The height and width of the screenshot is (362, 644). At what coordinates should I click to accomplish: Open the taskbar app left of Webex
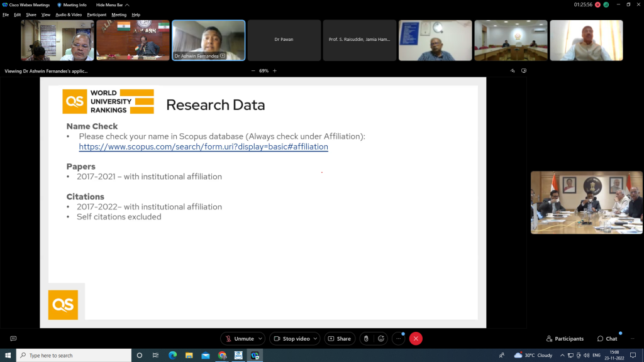[238, 356]
